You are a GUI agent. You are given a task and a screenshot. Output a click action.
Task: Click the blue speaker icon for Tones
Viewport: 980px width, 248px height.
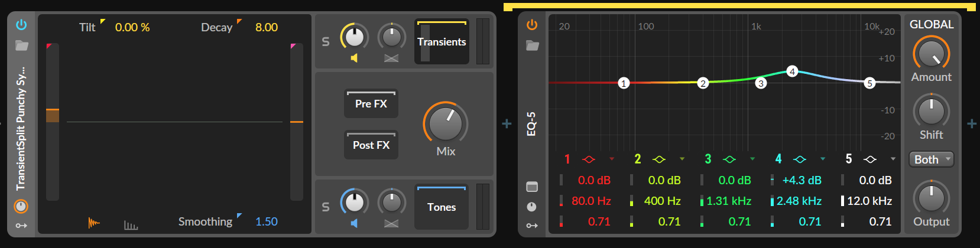coord(354,223)
